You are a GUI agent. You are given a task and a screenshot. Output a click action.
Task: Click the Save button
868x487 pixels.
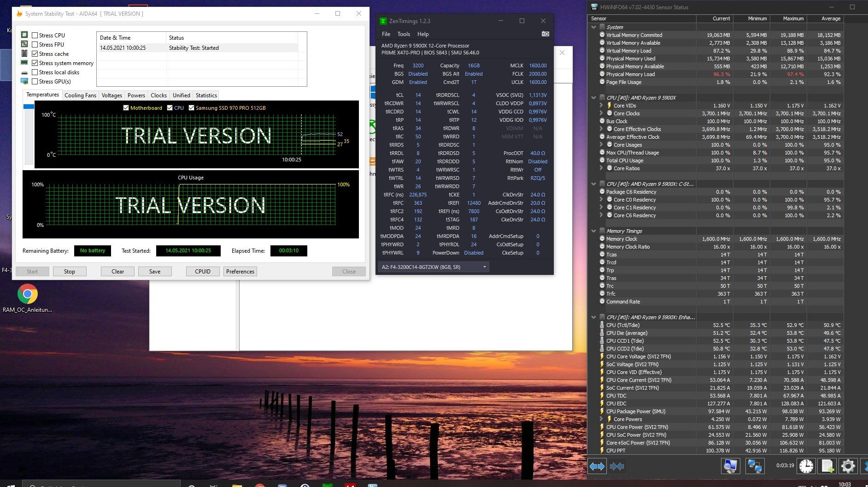point(155,272)
